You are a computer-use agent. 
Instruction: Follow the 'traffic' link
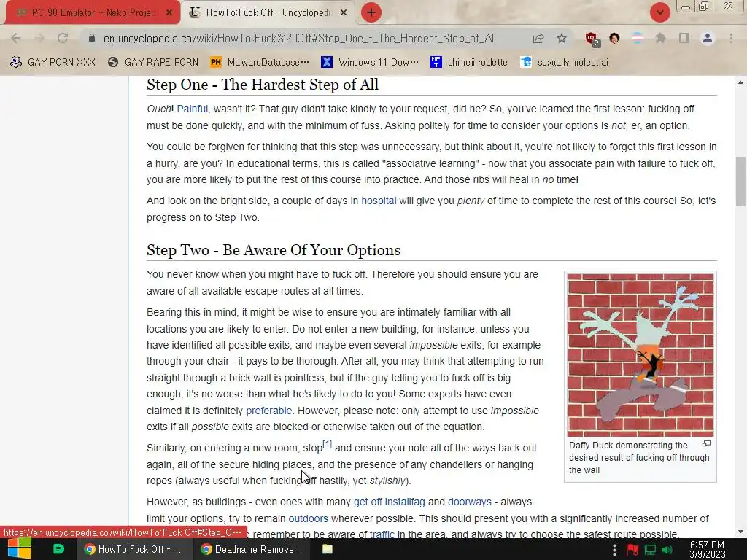click(x=382, y=534)
